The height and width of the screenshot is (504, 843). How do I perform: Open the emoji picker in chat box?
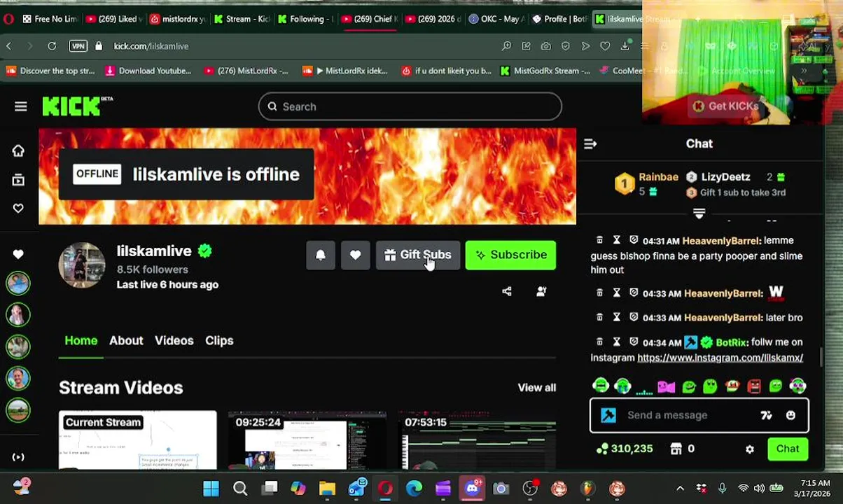tap(790, 415)
